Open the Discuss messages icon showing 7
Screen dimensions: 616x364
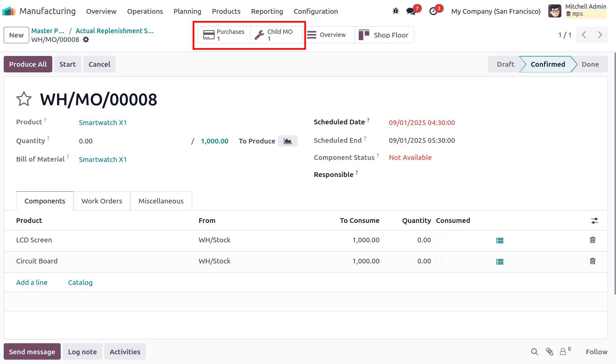410,11
